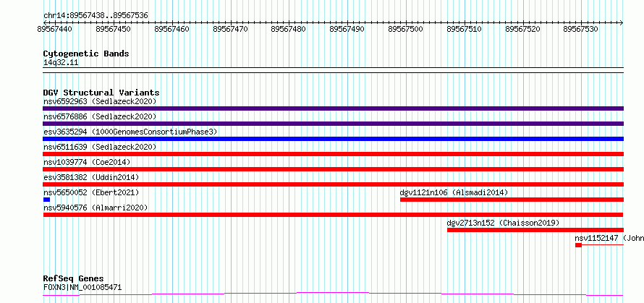The height and width of the screenshot is (303, 644).
Task: Click the esv3635294 (1000GenomesConsortiumPhase3) label
Action: [x=130, y=132]
